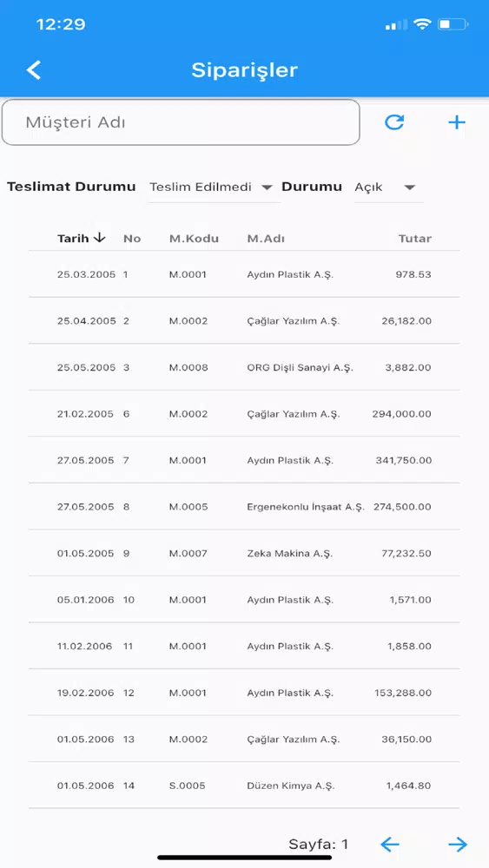Go to next page arrow

(458, 845)
